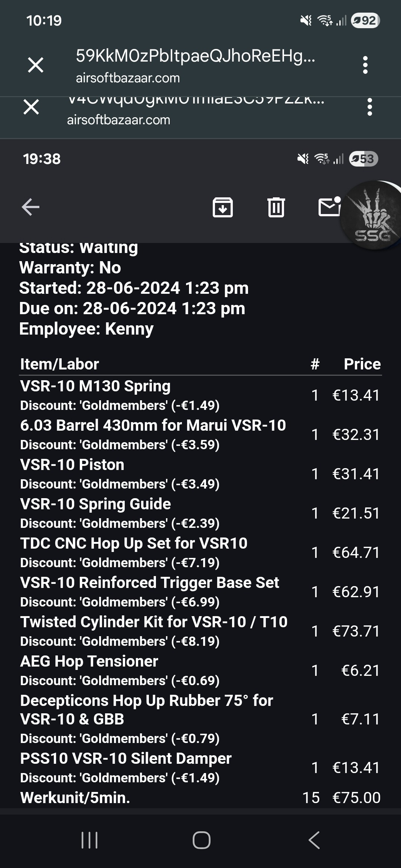Tap the airsoftbazaar.com address in top bar
This screenshot has height=868, width=401.
point(128,78)
